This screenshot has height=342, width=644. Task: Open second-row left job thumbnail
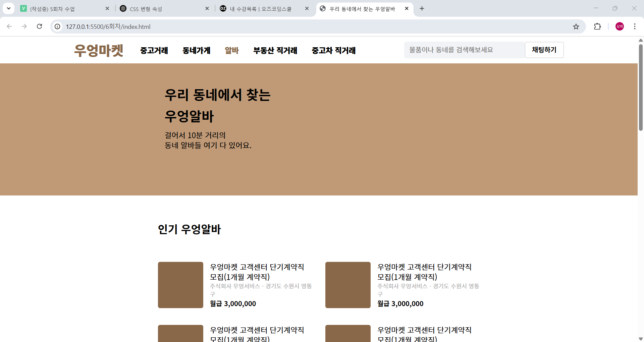(x=180, y=333)
